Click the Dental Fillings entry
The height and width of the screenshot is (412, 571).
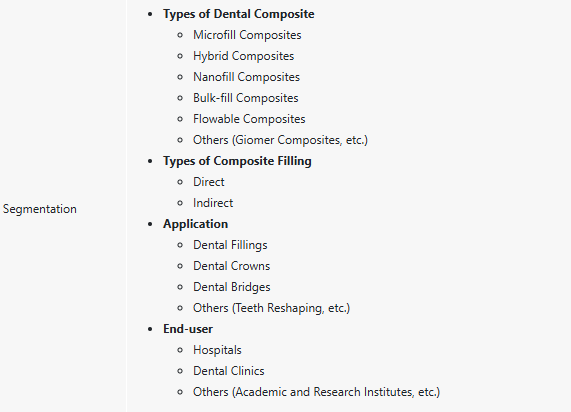(x=230, y=245)
